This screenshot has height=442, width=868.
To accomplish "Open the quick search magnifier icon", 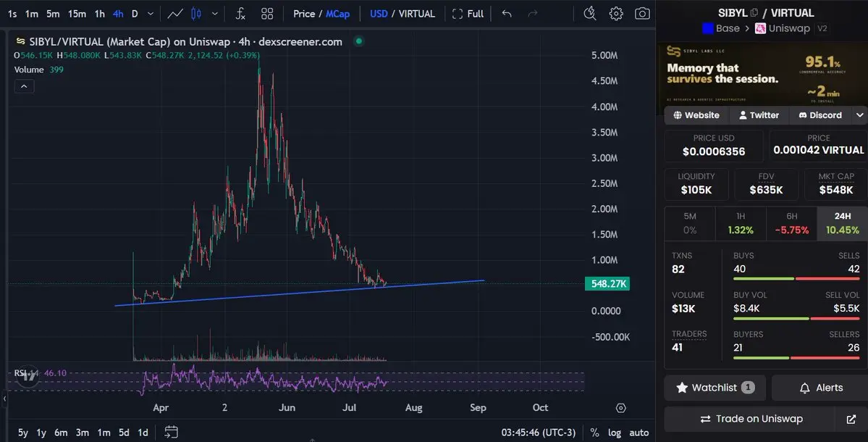I will point(590,13).
